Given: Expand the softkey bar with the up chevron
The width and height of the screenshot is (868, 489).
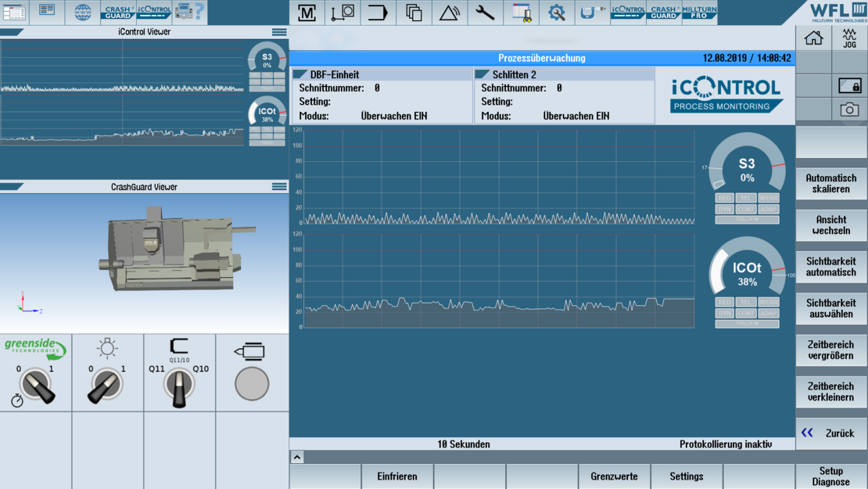Looking at the screenshot, I should (x=297, y=457).
